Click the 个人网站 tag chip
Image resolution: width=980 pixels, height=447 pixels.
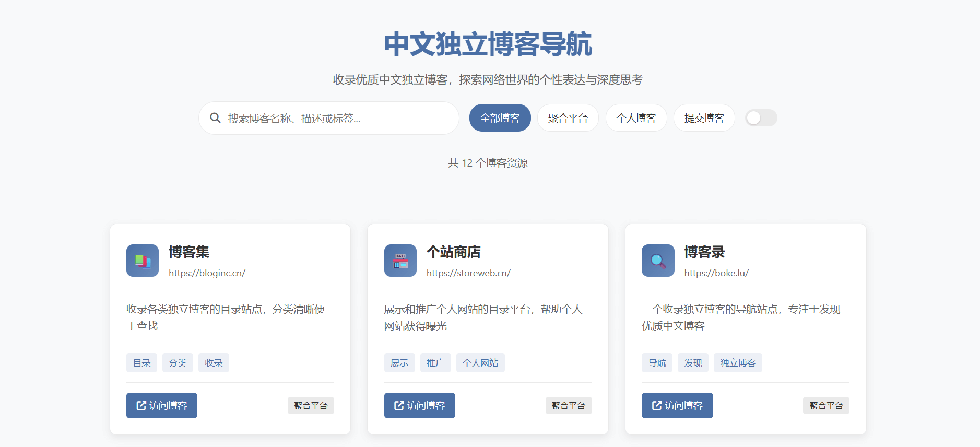pos(480,363)
